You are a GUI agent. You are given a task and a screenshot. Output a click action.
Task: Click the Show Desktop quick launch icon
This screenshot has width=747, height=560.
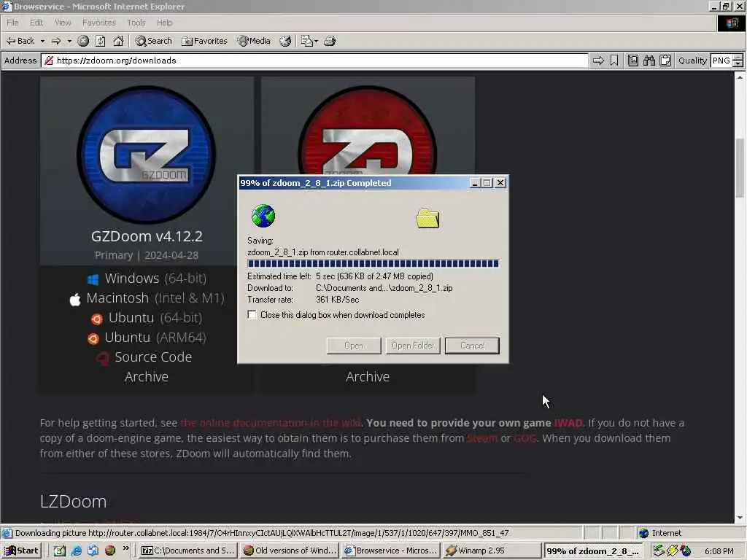pyautogui.click(x=60, y=551)
